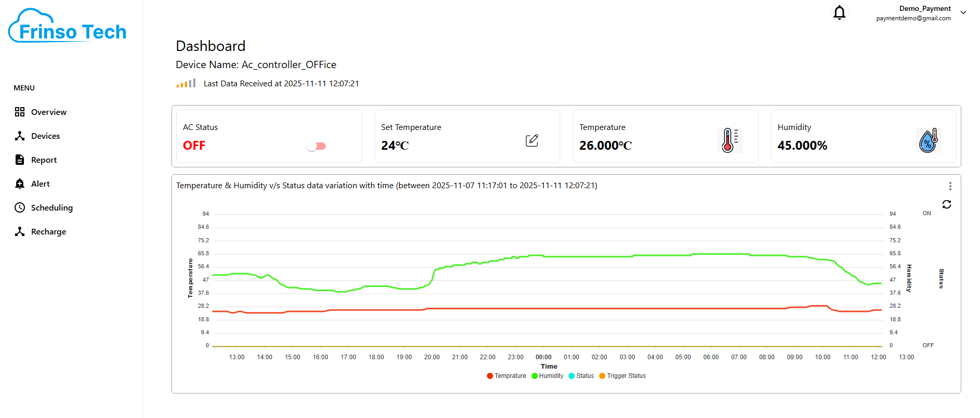Click the ON label on status axis
Screen dimensions: 980x418
point(927,213)
